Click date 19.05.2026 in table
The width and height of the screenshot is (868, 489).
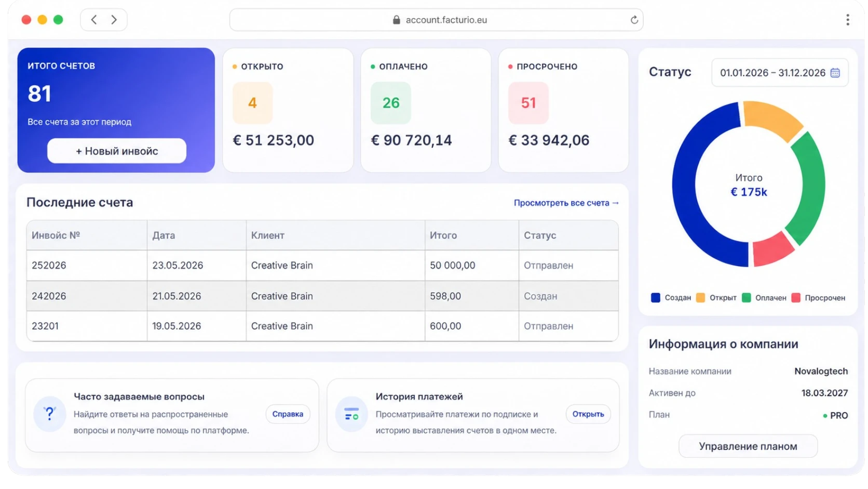coord(177,326)
